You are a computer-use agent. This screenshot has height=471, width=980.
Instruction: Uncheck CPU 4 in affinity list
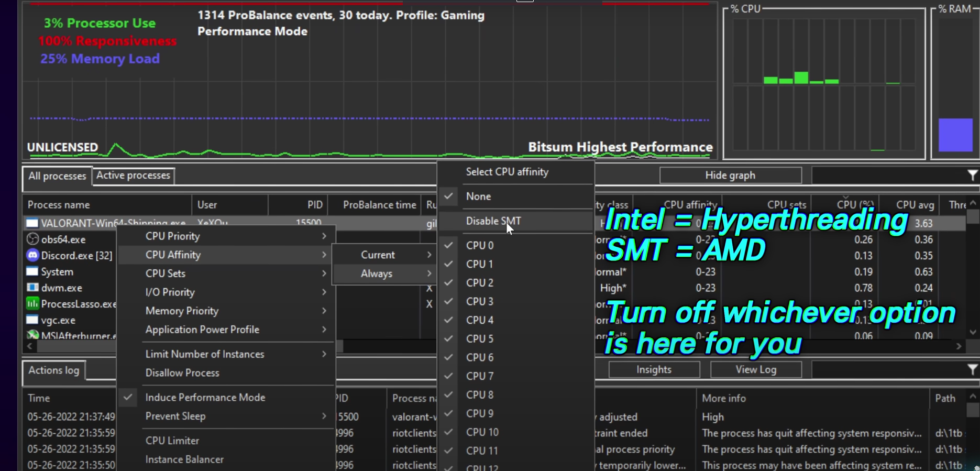[x=516, y=320]
